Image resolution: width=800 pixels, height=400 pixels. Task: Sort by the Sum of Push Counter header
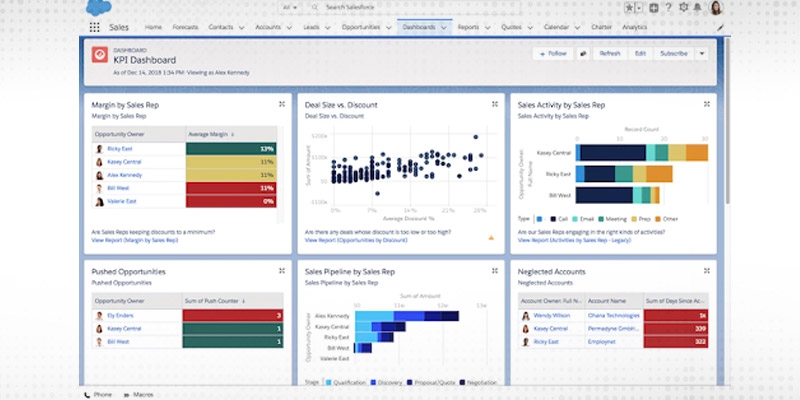click(233, 301)
